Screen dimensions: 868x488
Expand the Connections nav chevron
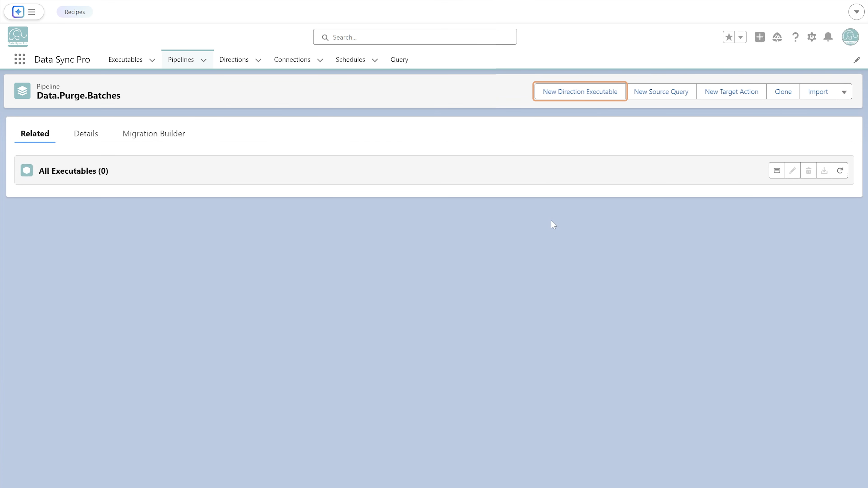tap(320, 60)
